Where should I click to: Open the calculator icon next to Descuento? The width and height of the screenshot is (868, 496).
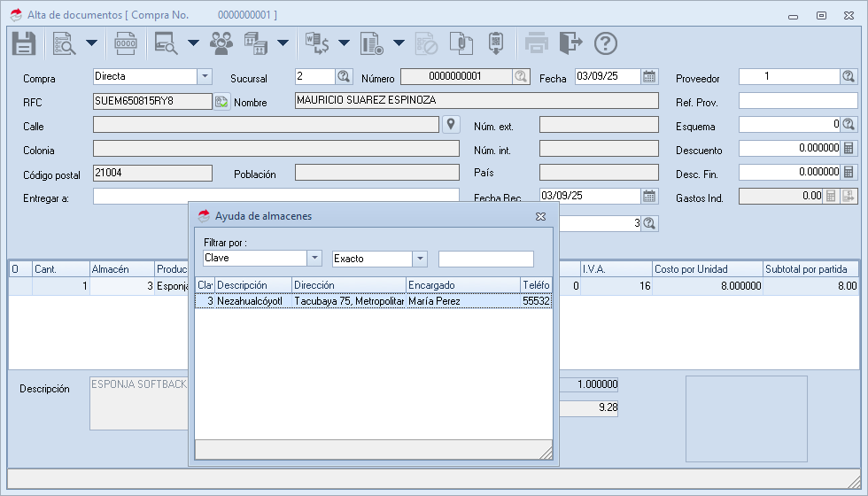point(849,148)
